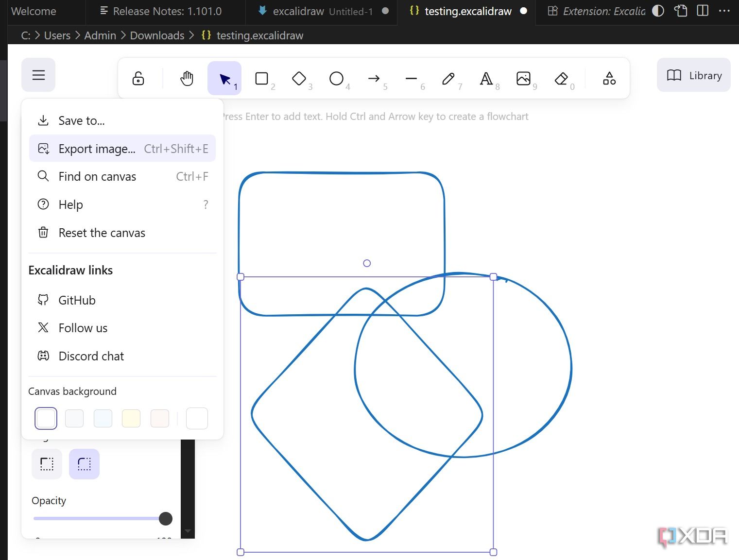739x560 pixels.
Task: Click the bottom-left selection resize handle
Action: 241,552
